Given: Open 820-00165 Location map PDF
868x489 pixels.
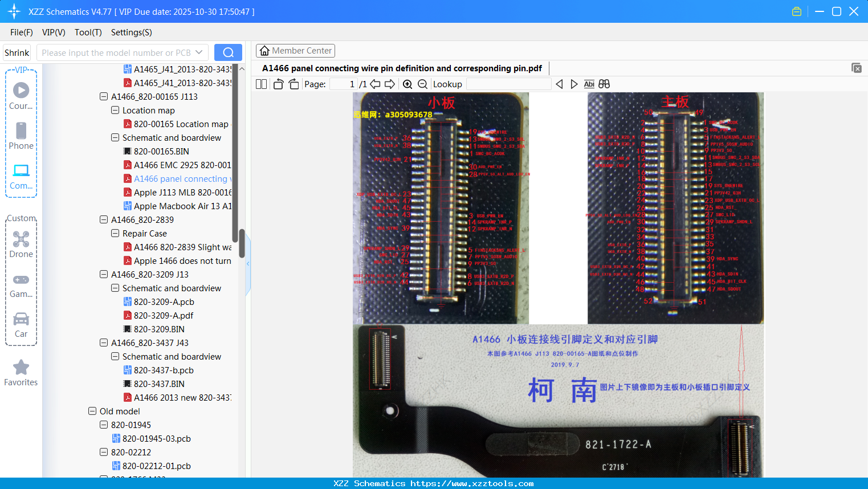Looking at the screenshot, I should (176, 124).
